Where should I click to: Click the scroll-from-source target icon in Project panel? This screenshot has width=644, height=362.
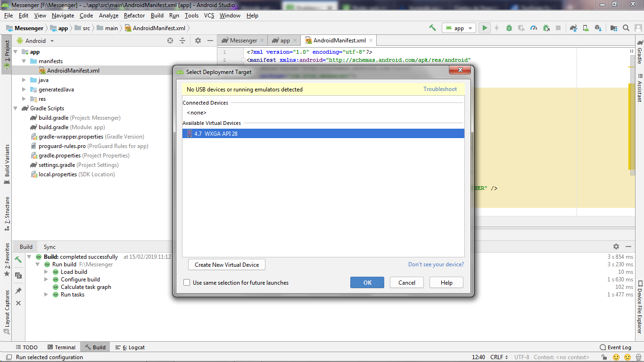click(x=170, y=41)
